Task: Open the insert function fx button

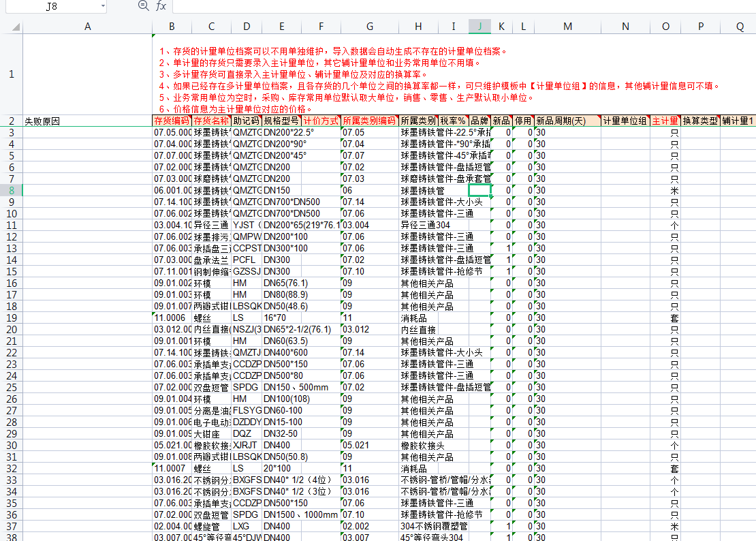Action: 161,5
